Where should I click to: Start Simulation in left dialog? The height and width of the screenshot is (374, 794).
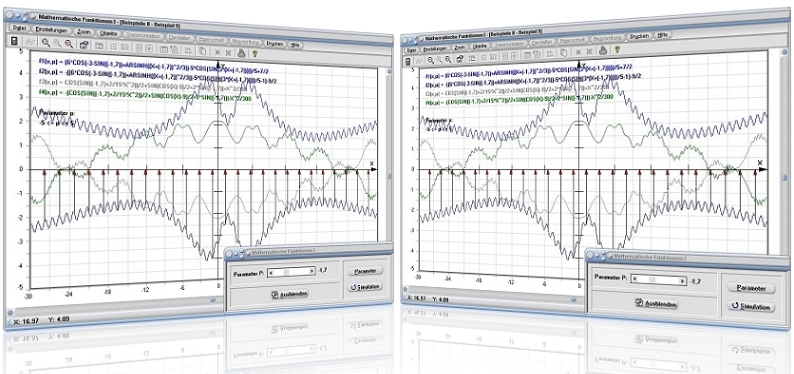pos(365,287)
